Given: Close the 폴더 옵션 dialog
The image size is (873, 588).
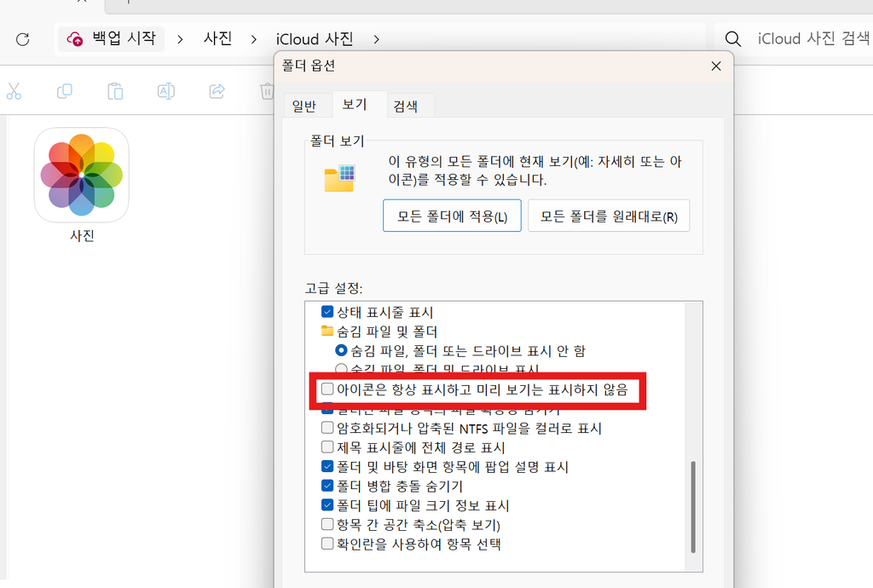Looking at the screenshot, I should click(x=716, y=66).
